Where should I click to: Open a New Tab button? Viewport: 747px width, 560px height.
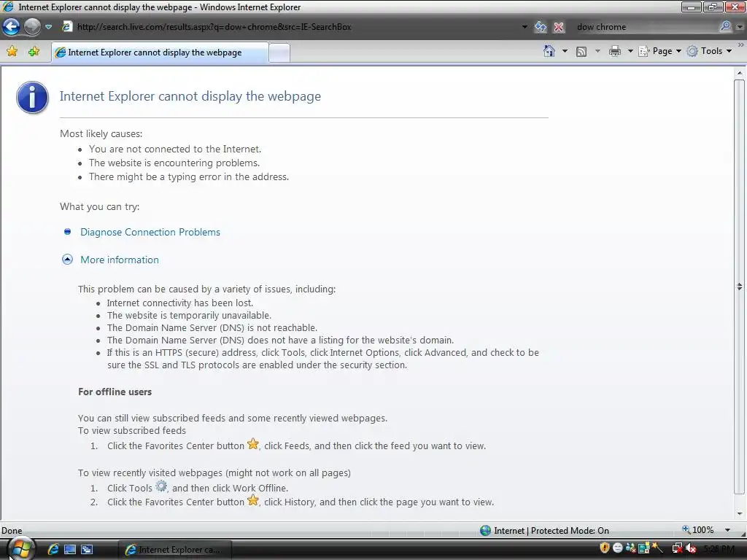tap(279, 52)
